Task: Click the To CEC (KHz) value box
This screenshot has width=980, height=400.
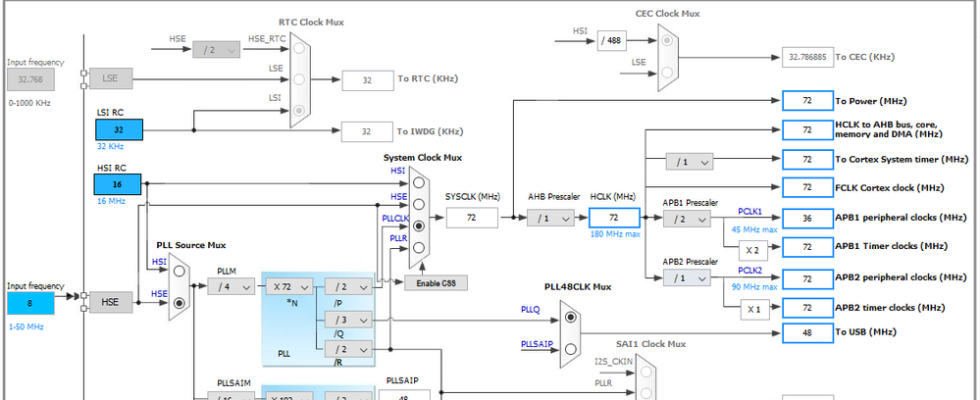Action: click(x=807, y=57)
